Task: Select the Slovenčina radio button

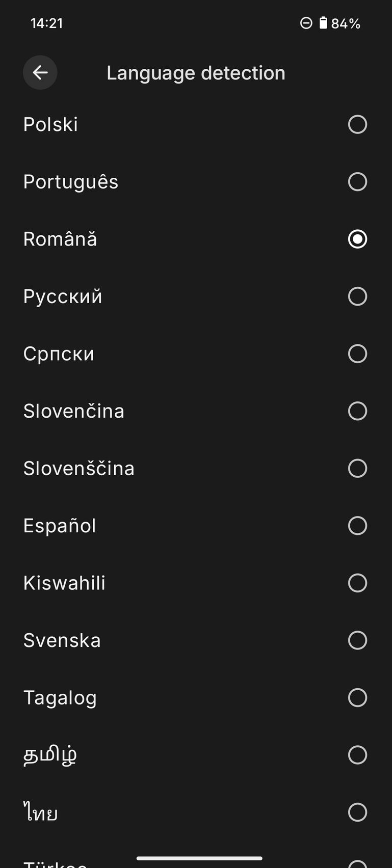Action: pos(357,411)
